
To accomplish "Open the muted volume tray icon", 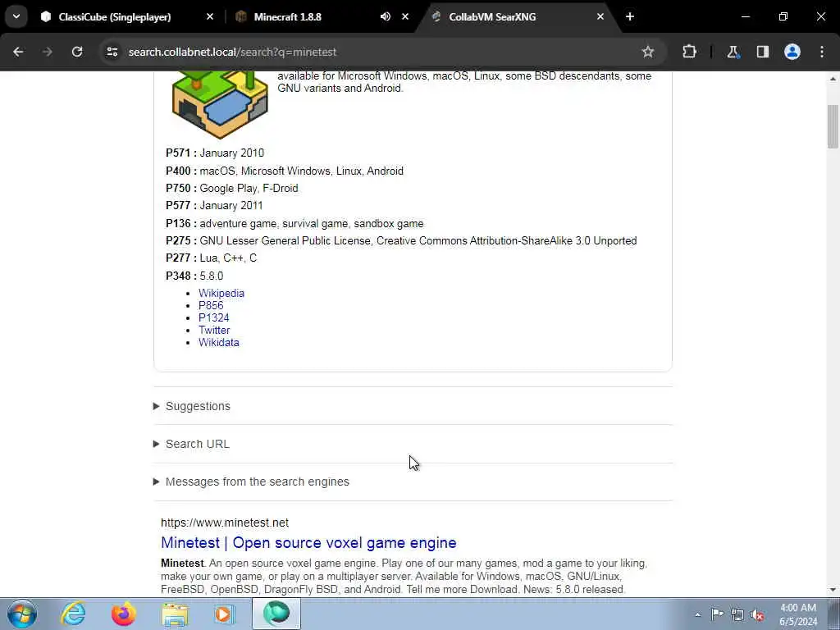I will click(757, 614).
